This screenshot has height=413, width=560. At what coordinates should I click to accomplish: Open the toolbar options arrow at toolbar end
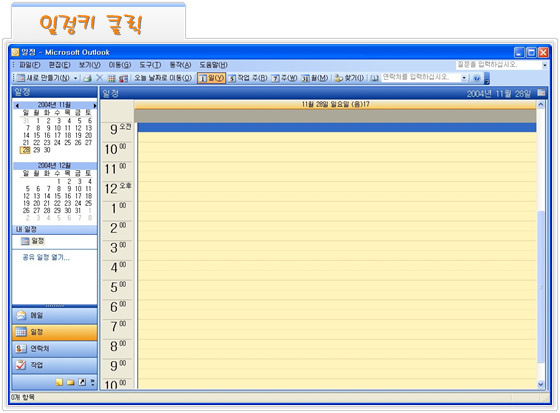coord(486,79)
